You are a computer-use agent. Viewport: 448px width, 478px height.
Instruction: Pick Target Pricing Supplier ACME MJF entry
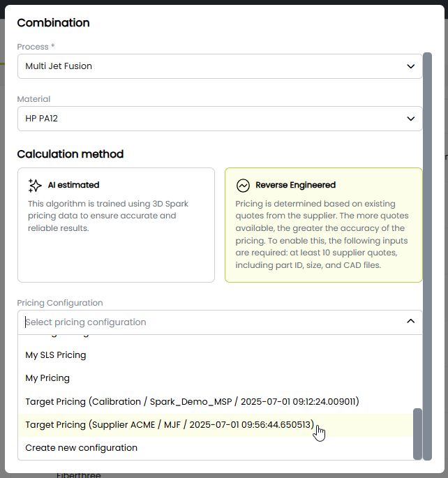tap(170, 425)
